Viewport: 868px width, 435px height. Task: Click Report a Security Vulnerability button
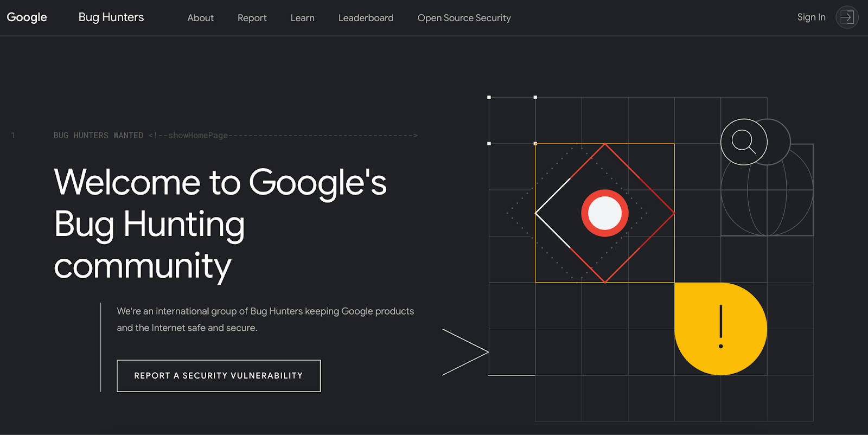tap(219, 376)
